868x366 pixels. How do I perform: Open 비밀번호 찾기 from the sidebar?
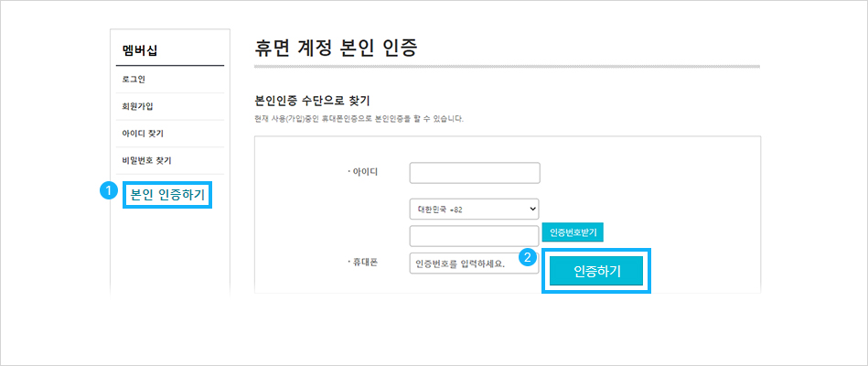[x=146, y=160]
